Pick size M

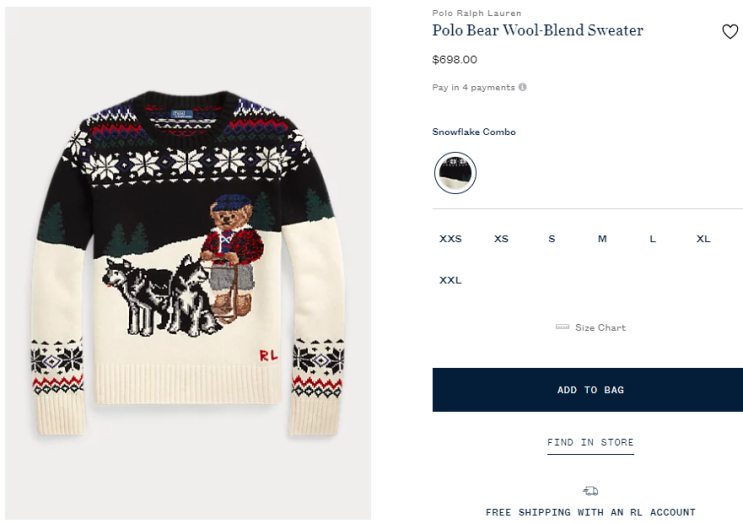pyautogui.click(x=602, y=239)
